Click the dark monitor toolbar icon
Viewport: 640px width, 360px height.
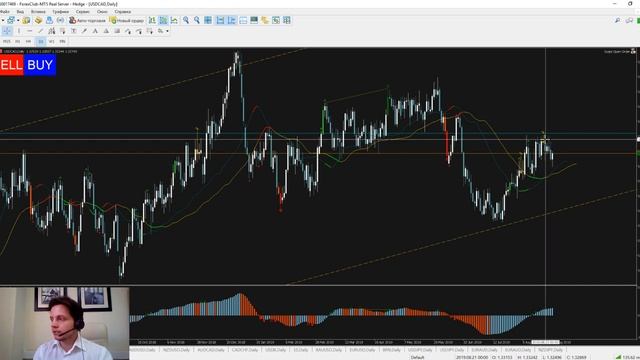point(254,20)
